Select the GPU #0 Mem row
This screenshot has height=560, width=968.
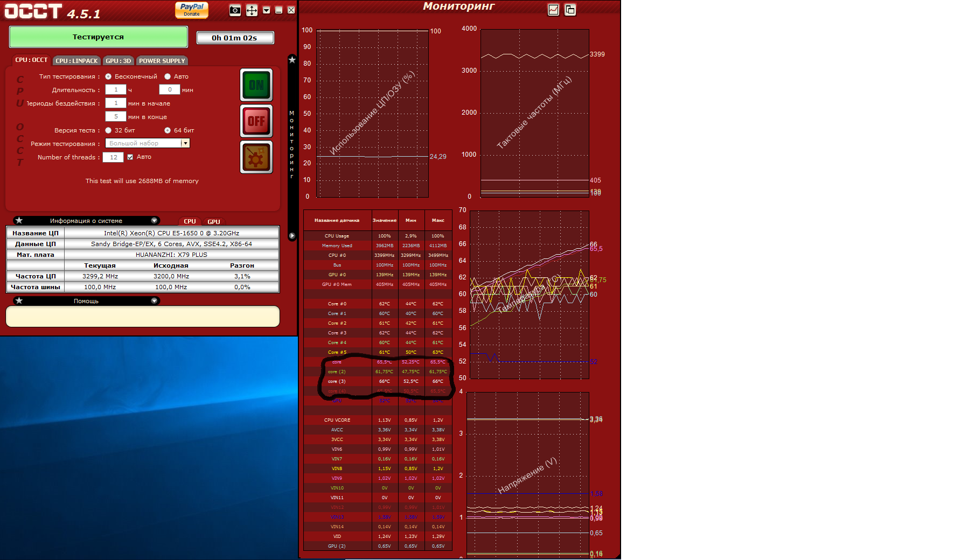coord(378,284)
